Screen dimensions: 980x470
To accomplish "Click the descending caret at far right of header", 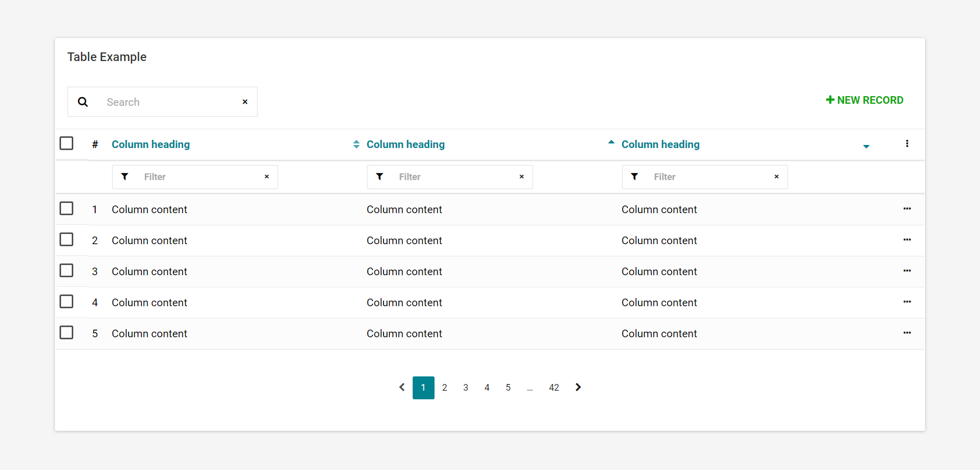I will click(x=866, y=146).
